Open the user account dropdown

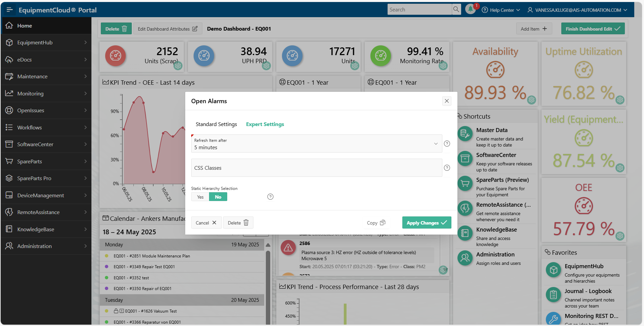(x=577, y=10)
